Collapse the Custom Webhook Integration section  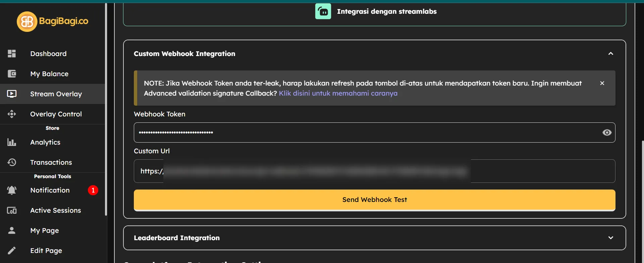pos(611,54)
